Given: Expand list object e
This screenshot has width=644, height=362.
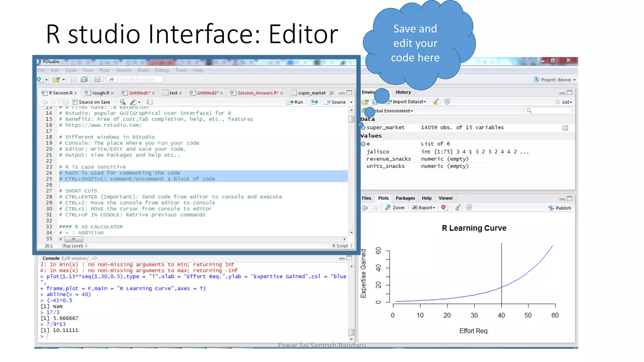Looking at the screenshot, I should [363, 144].
